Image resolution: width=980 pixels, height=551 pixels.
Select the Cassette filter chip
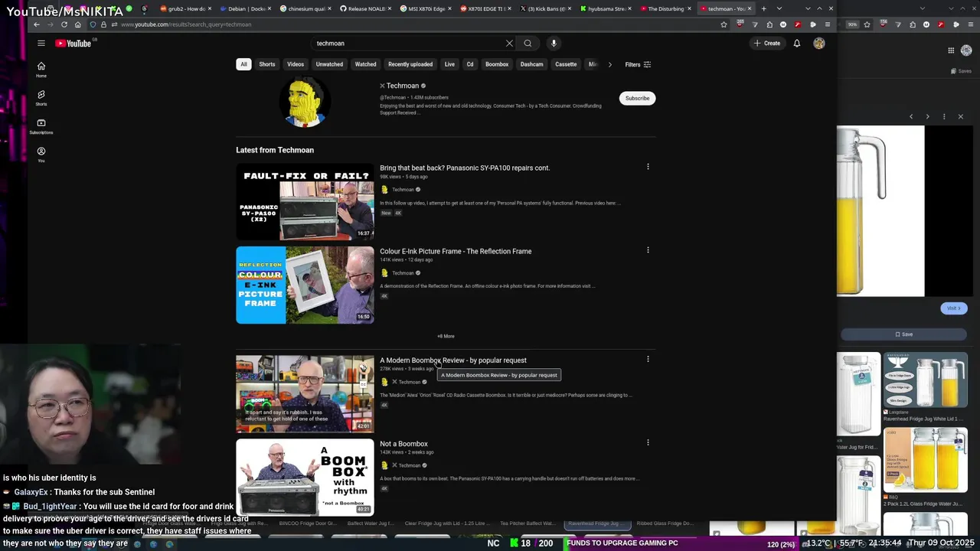click(x=566, y=64)
